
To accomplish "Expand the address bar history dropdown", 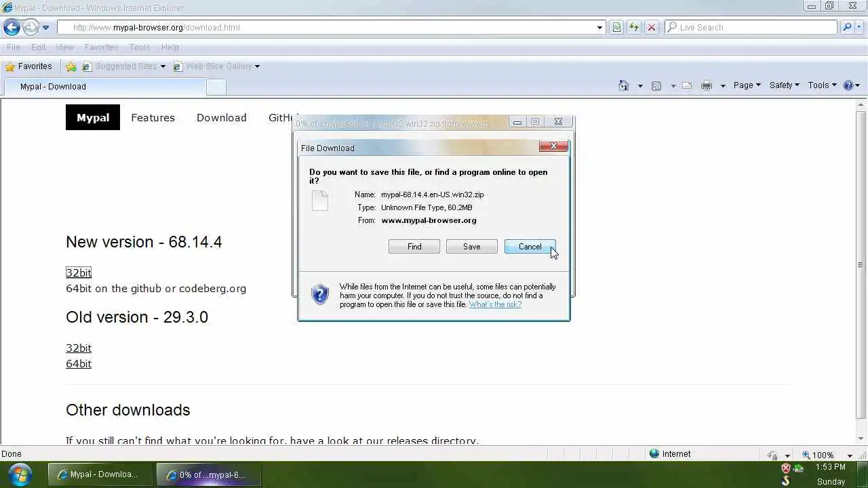I will 599,28.
